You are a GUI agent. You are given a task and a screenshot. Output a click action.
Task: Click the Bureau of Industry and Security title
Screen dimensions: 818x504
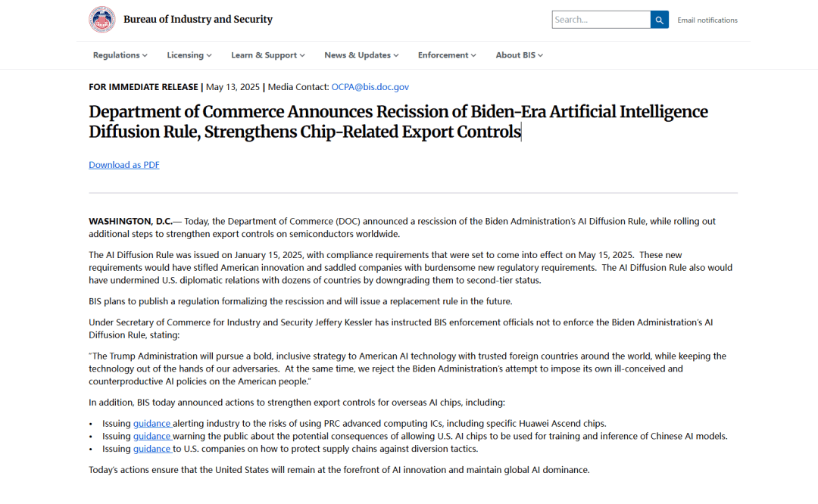[198, 20]
